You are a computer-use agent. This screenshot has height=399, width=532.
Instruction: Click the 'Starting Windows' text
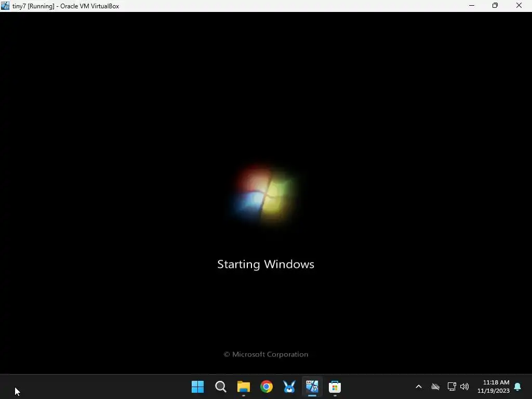pyautogui.click(x=265, y=264)
